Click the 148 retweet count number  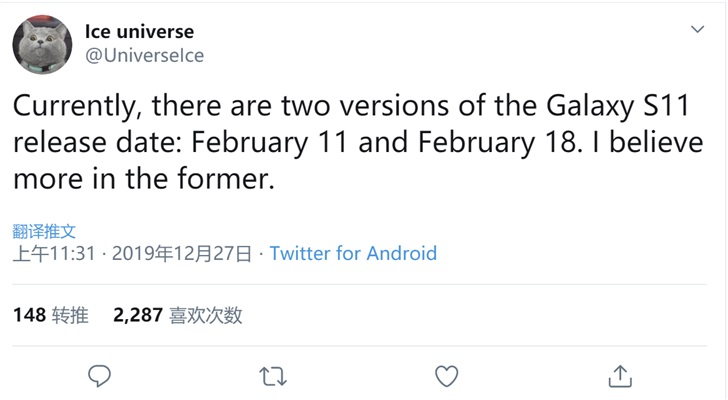coord(29,316)
